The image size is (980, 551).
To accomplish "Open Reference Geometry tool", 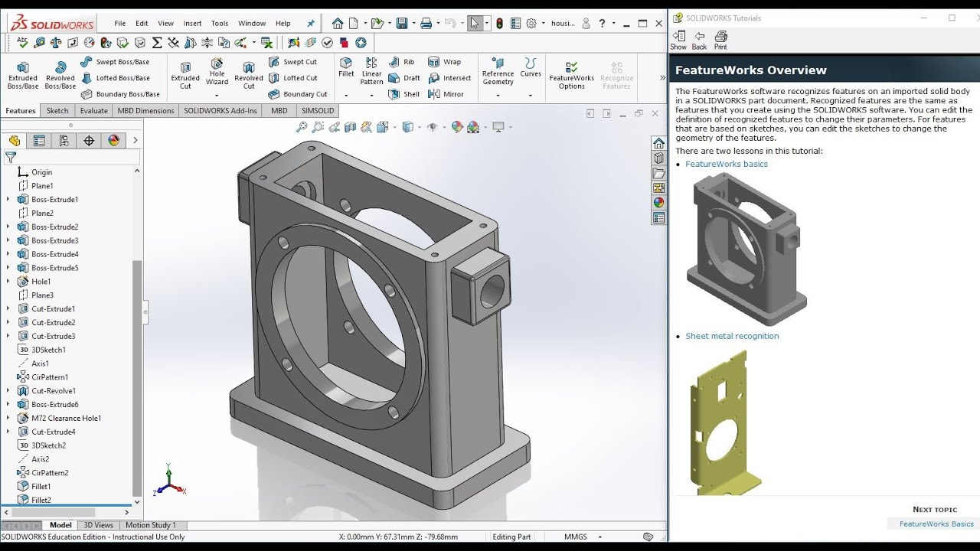I will coord(498,72).
